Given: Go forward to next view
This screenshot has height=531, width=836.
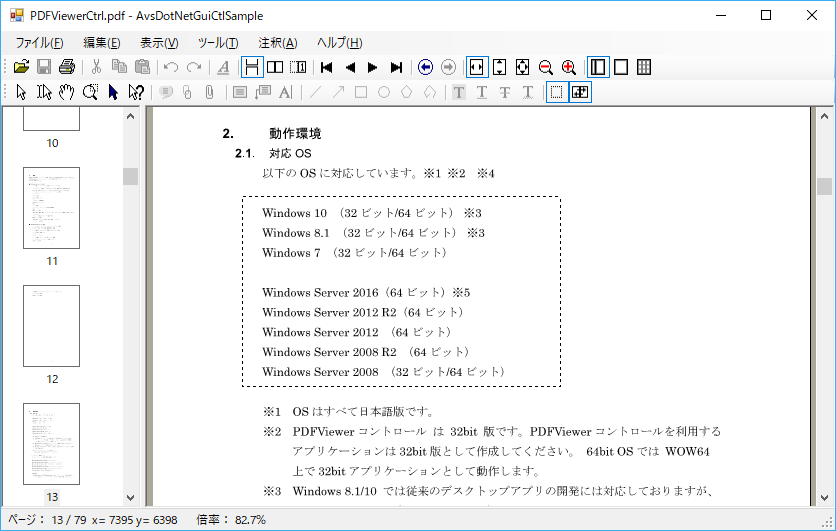Looking at the screenshot, I should tap(448, 67).
